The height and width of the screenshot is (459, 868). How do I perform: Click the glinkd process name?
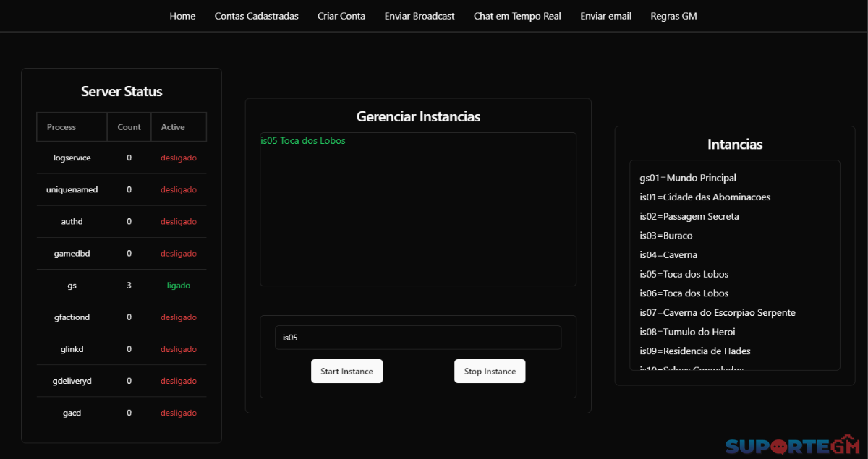pyautogui.click(x=72, y=349)
